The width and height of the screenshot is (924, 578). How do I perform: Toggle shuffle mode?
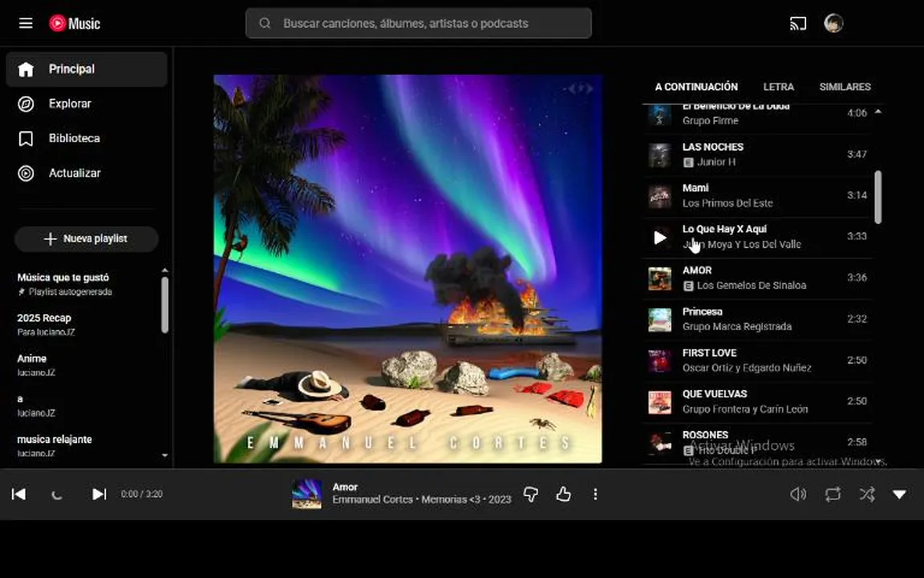(867, 495)
